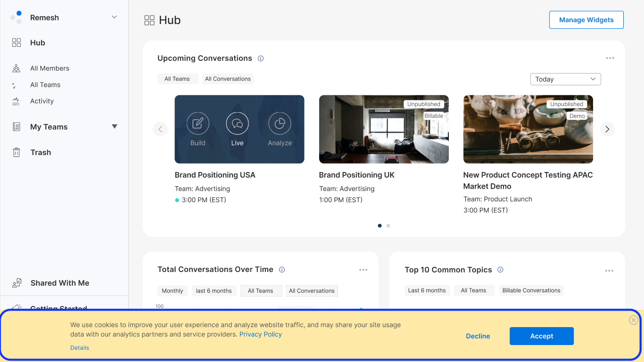
Task: Click the All Teams icon in sidebar
Action: 14,85
